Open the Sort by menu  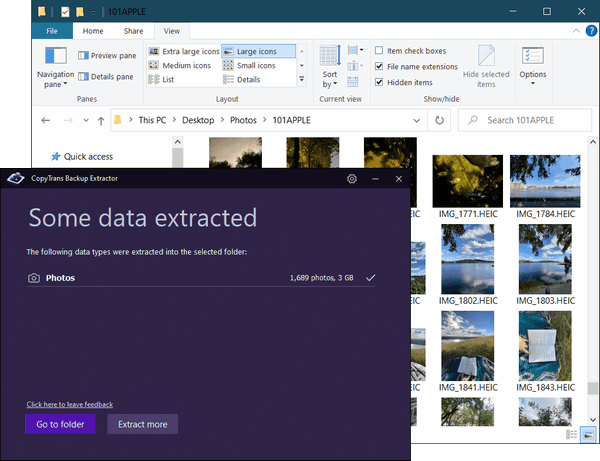pyautogui.click(x=329, y=67)
